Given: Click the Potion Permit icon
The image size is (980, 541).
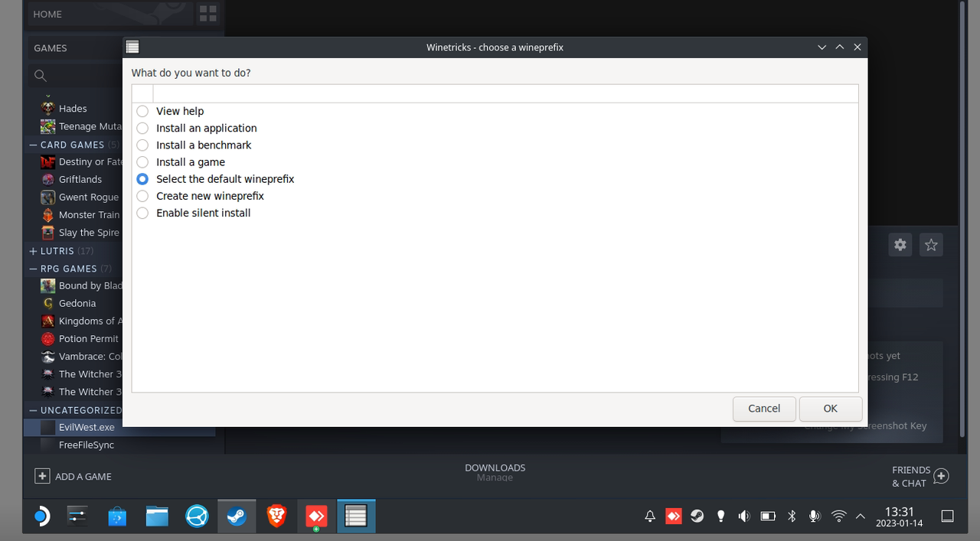Looking at the screenshot, I should pos(48,338).
